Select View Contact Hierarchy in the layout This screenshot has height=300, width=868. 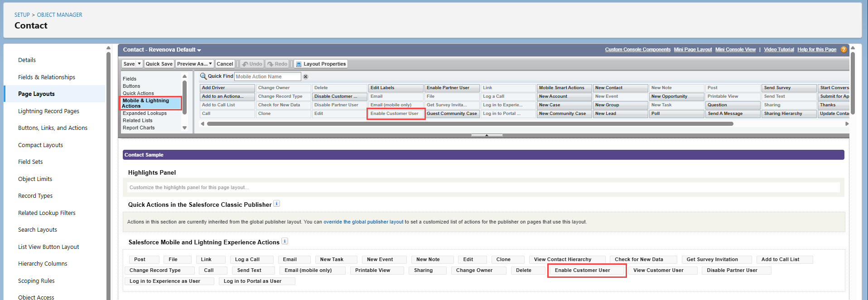click(567, 260)
